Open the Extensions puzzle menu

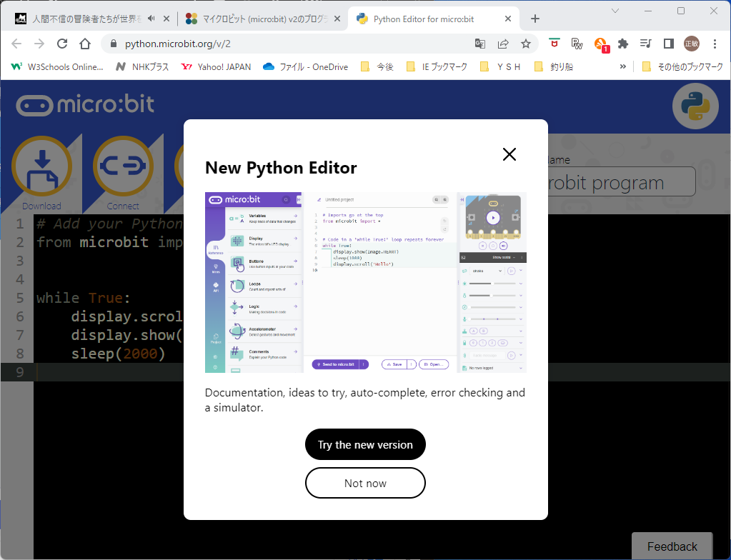click(x=623, y=44)
